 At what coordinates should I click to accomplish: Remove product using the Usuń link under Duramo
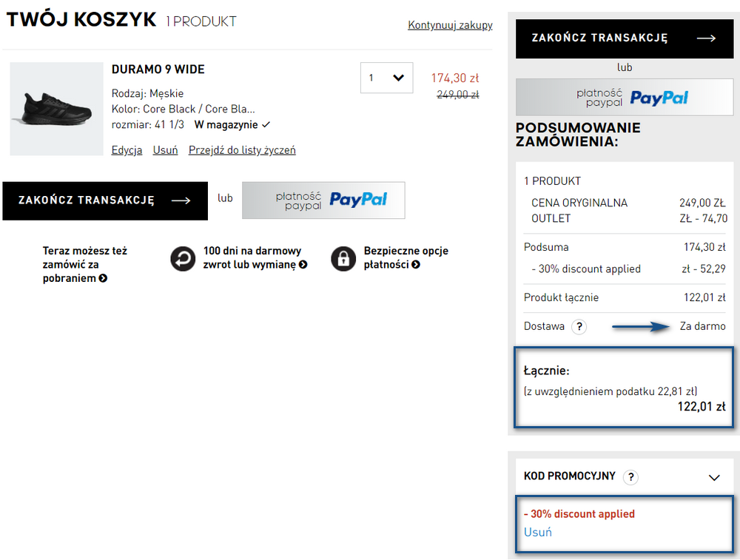pos(165,150)
